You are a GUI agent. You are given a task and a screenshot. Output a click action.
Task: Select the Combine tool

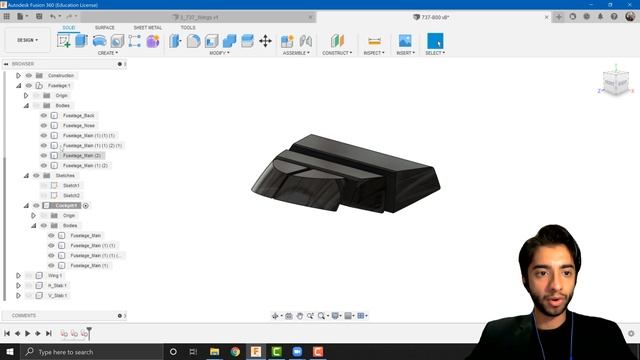point(229,41)
